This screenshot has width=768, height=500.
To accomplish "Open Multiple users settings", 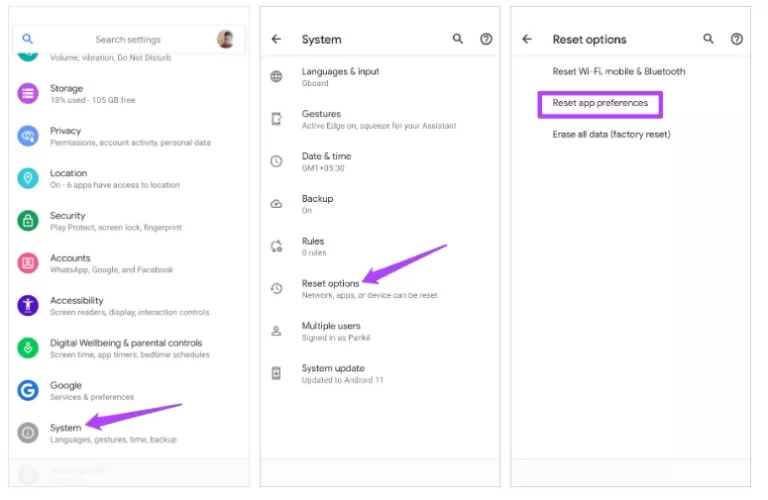I will 331,326.
